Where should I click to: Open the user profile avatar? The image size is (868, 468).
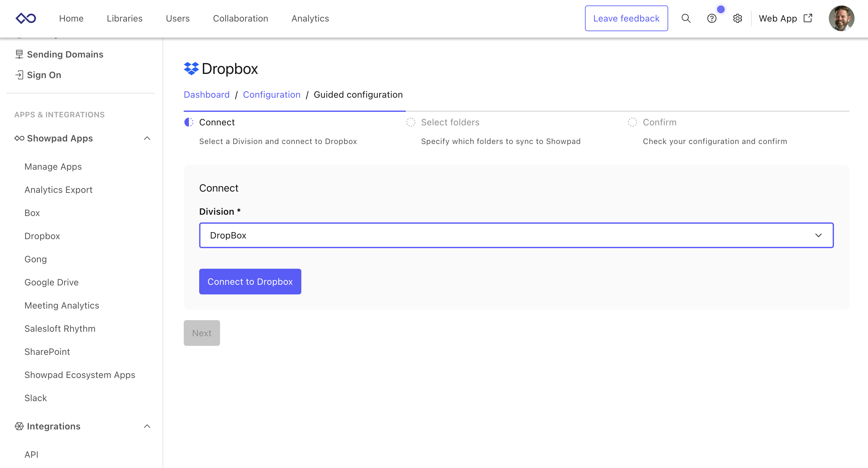pos(841,18)
